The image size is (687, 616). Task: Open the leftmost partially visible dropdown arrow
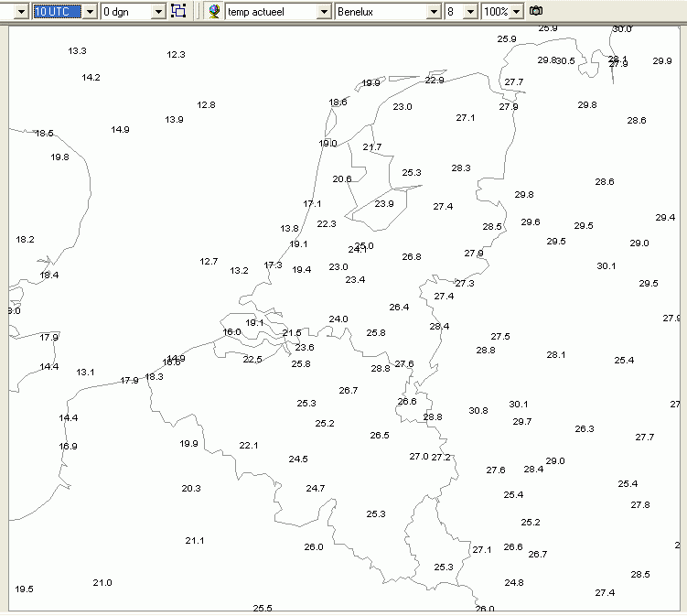point(21,12)
